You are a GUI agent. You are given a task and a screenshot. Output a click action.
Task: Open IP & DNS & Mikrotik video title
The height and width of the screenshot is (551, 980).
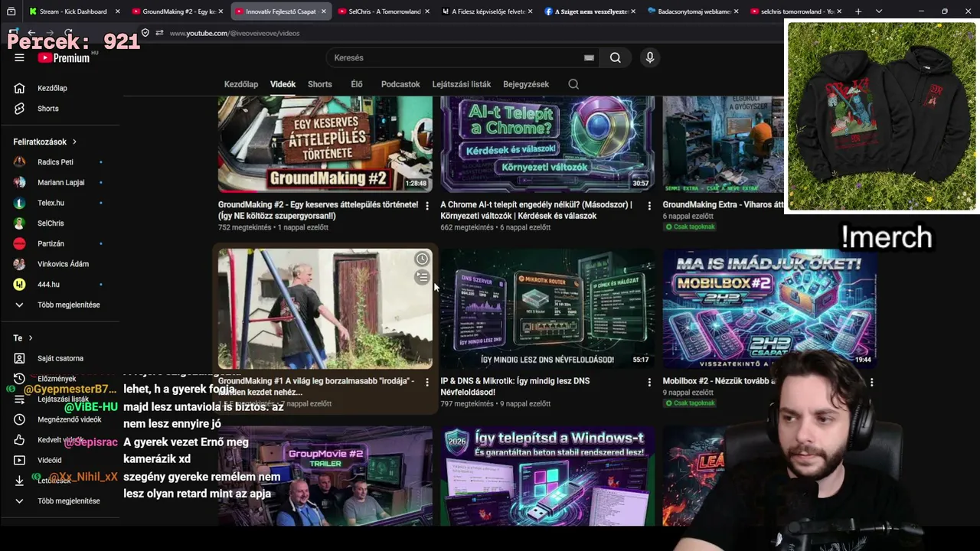pos(515,386)
